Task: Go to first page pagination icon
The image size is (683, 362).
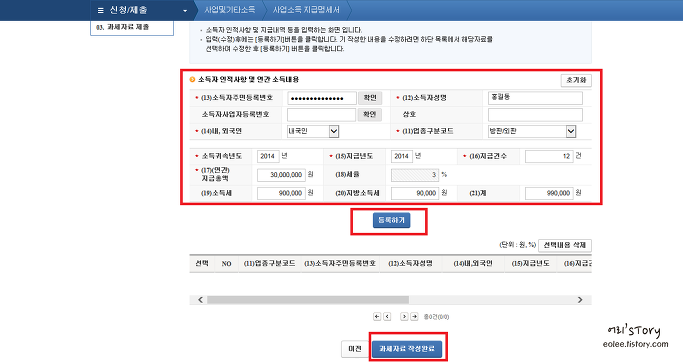Action: [x=377, y=317]
